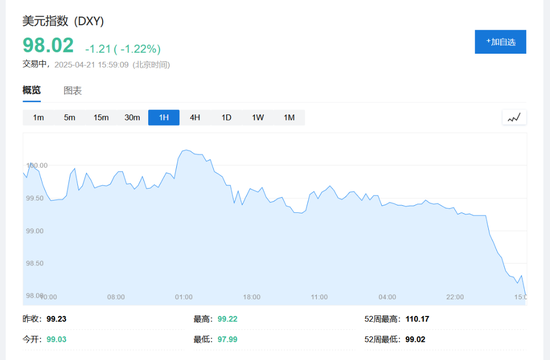This screenshot has height=360, width=550.
Task: Click the active 1H interval button
Action: (164, 118)
